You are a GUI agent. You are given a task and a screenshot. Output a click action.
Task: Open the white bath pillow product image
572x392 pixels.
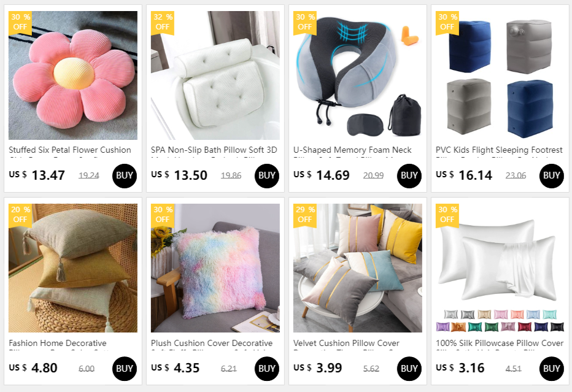pyautogui.click(x=215, y=75)
